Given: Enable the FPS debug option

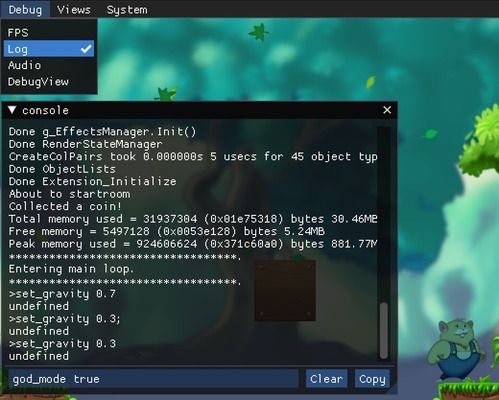Looking at the screenshot, I should click(49, 33).
